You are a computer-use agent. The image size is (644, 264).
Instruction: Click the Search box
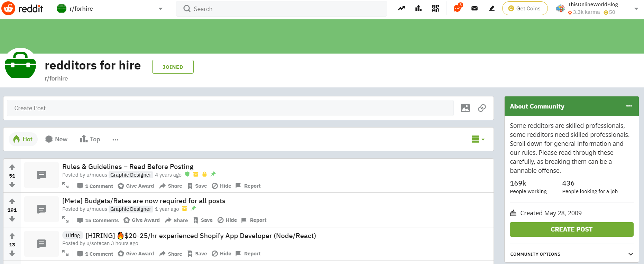[282, 9]
